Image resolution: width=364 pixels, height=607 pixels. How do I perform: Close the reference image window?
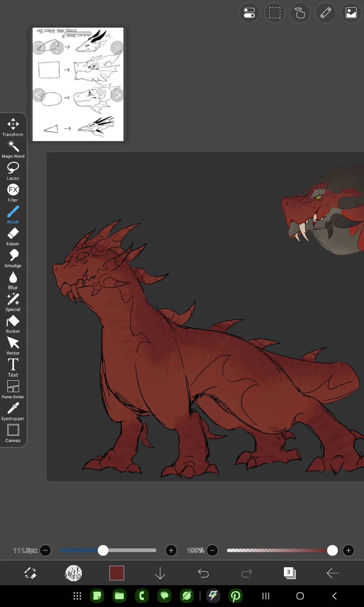(117, 48)
